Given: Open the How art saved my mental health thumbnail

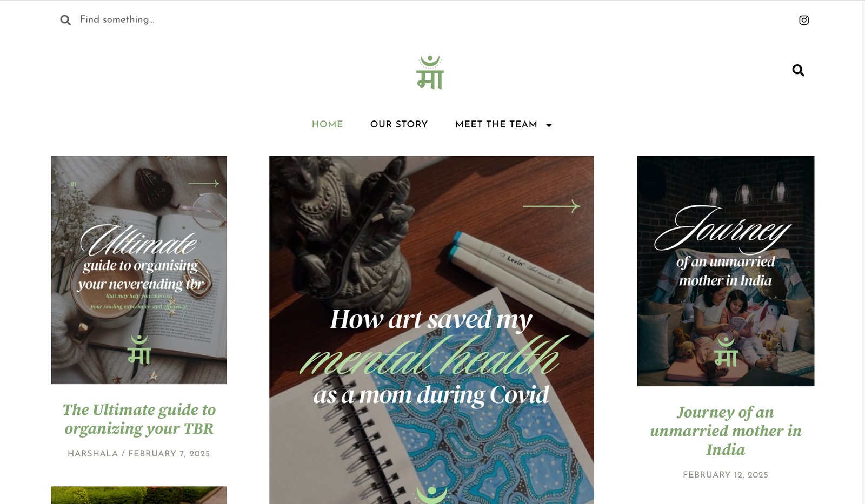Looking at the screenshot, I should tap(431, 330).
